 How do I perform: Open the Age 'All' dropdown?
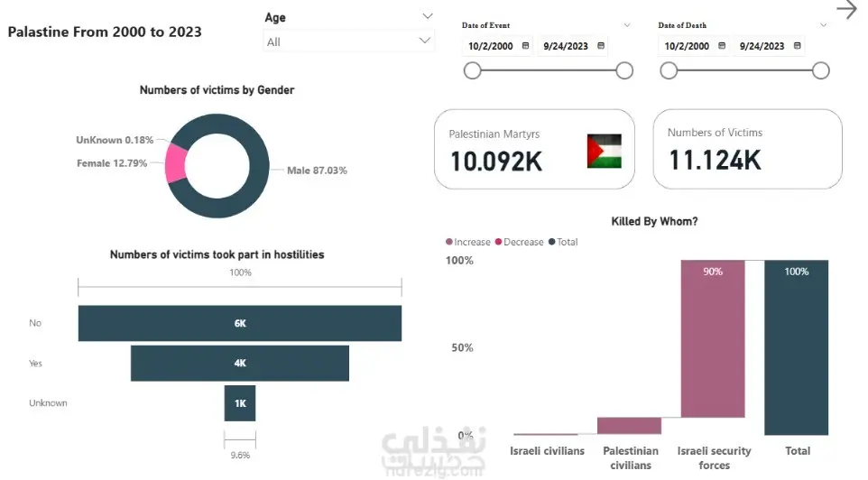click(426, 42)
